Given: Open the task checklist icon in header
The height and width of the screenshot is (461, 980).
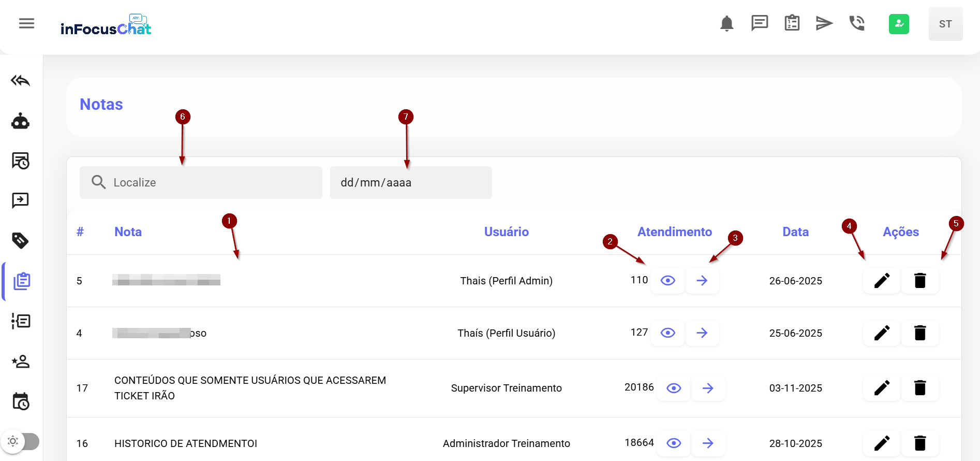Looking at the screenshot, I should (792, 24).
